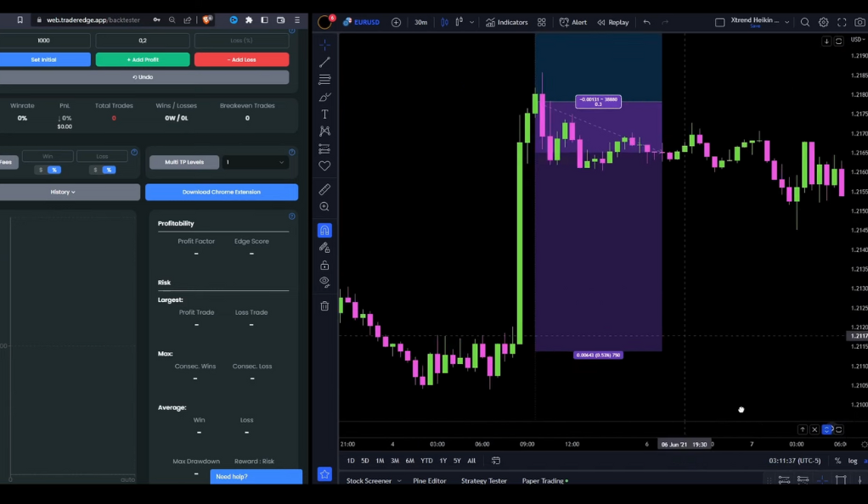Activate the zoom in tool
868x504 pixels.
[x=324, y=207]
